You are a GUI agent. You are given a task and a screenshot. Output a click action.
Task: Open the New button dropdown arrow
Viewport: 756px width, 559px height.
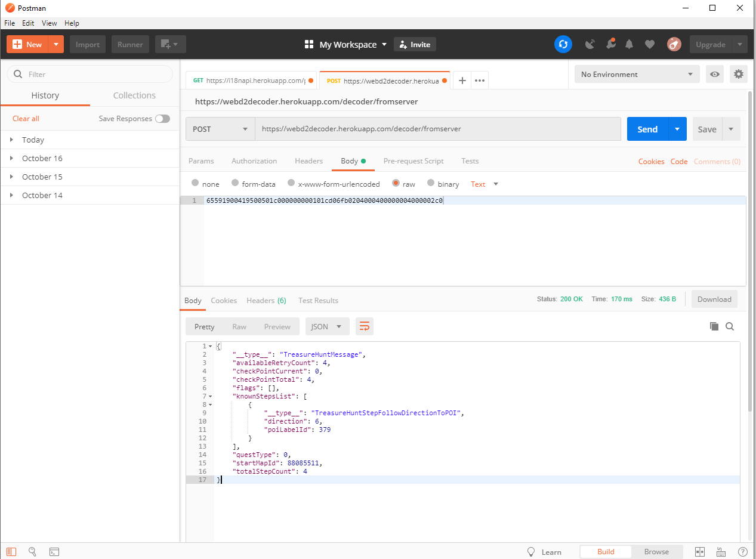56,44
